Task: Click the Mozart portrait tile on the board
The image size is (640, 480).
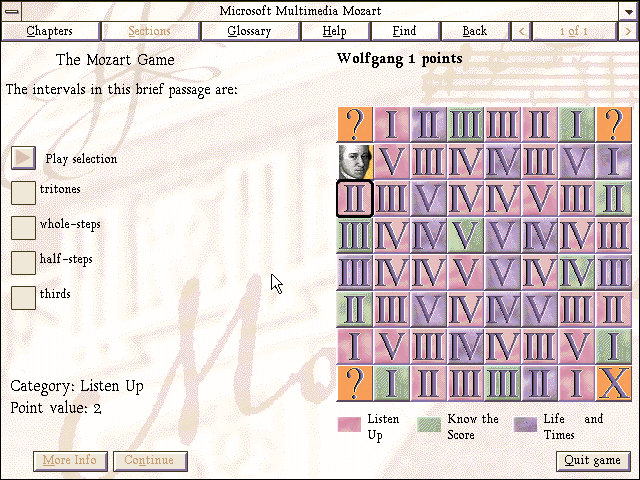Action: (x=355, y=162)
